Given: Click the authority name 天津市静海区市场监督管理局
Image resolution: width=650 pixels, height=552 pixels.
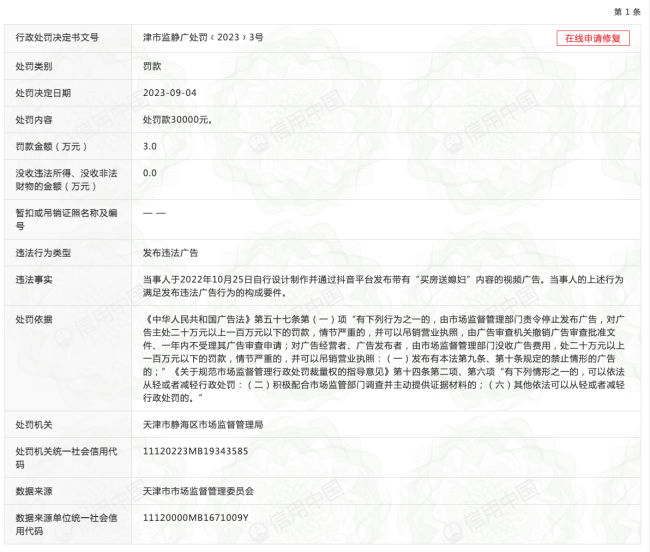Looking at the screenshot, I should (203, 424).
